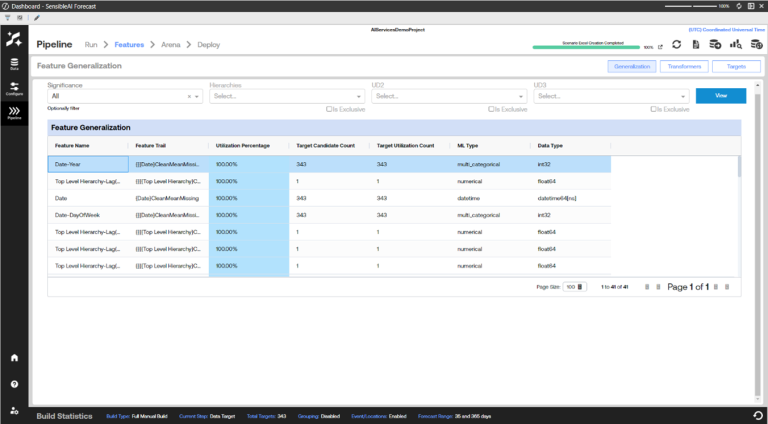Switch to the Transformers tab
Viewport: 768px width, 424px height.
[x=683, y=66]
